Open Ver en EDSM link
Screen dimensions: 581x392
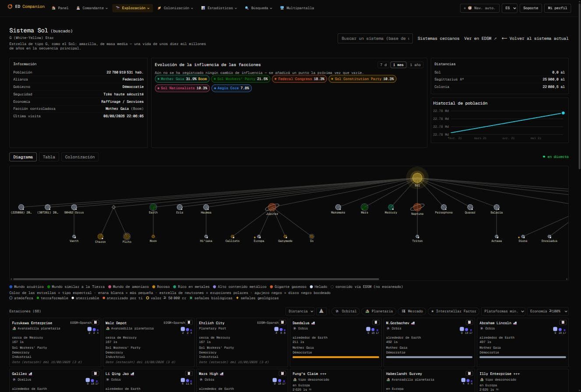click(x=480, y=38)
